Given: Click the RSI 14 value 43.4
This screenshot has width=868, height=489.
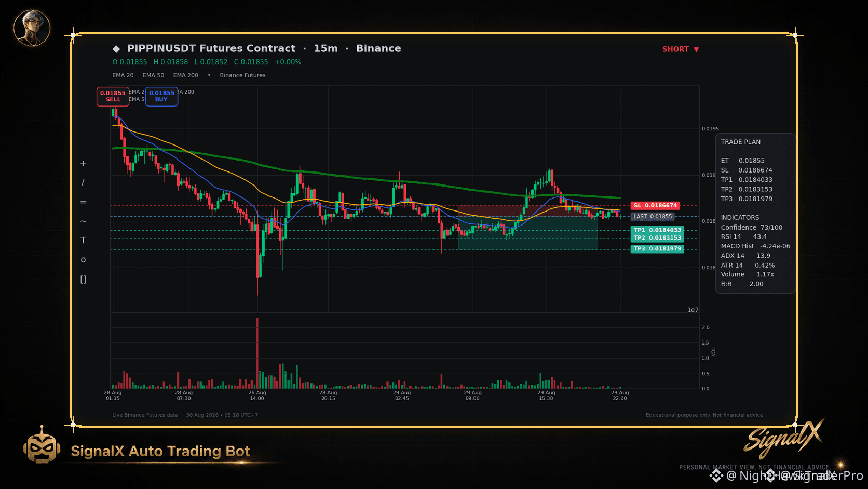Looking at the screenshot, I should pyautogui.click(x=760, y=237).
